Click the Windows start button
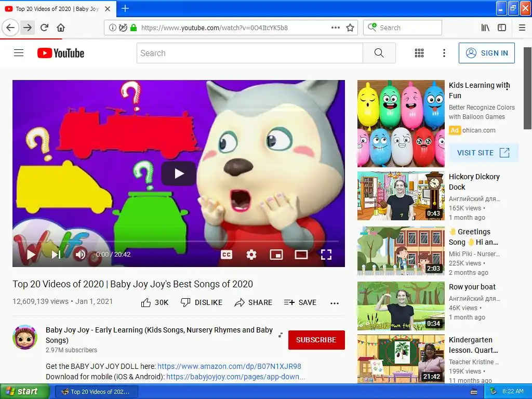 point(24,392)
